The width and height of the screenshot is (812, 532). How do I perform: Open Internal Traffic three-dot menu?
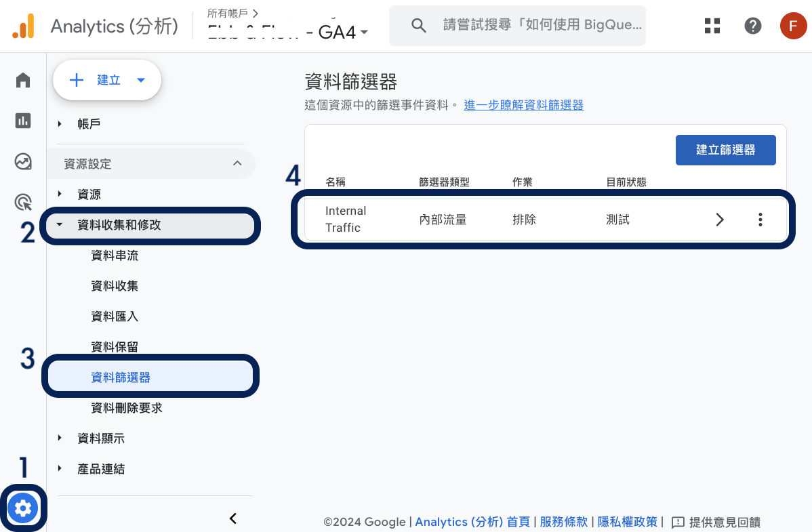[760, 220]
